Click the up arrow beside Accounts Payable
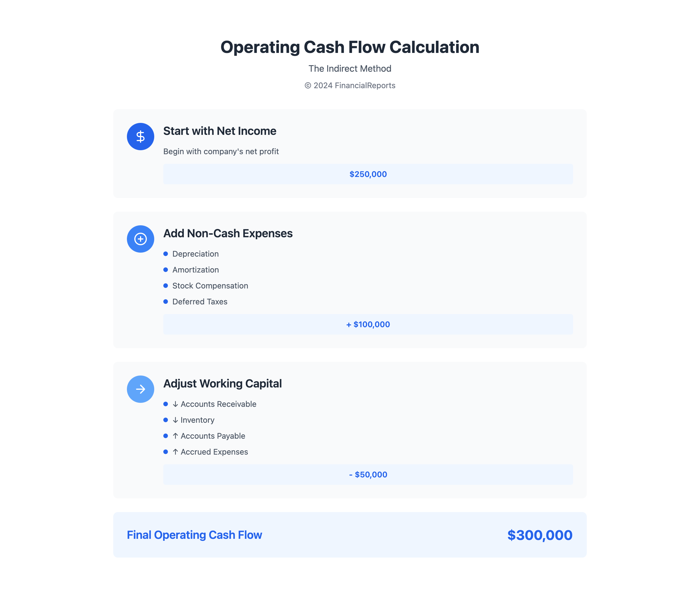The image size is (700, 594). (x=175, y=436)
